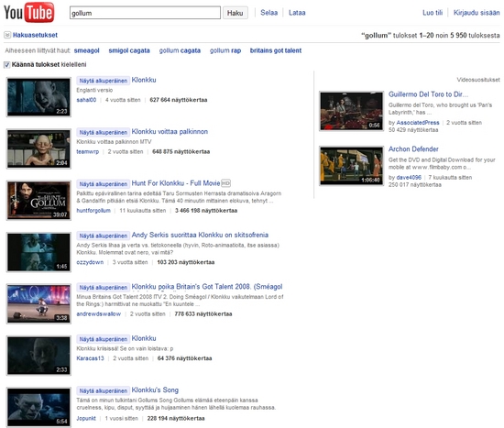This screenshot has width=504, height=428.
Task: Click the 627 664 näyttökertaa view count
Action: click(x=179, y=100)
